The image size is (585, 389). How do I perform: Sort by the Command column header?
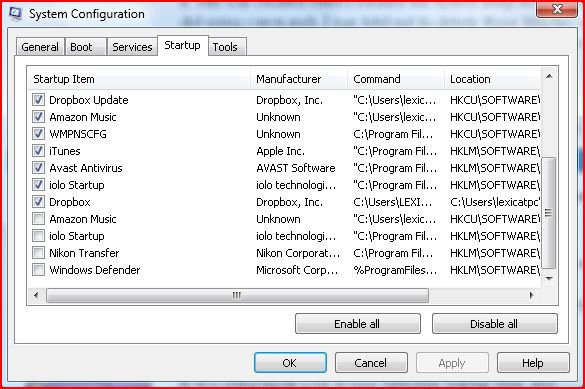coord(396,79)
